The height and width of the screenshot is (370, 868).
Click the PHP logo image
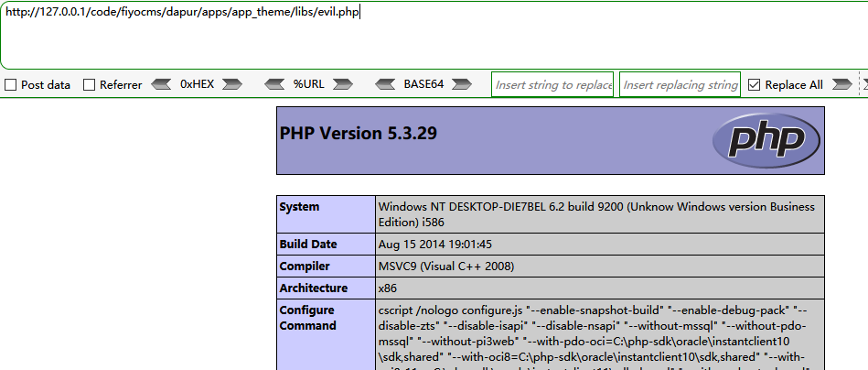(x=766, y=141)
